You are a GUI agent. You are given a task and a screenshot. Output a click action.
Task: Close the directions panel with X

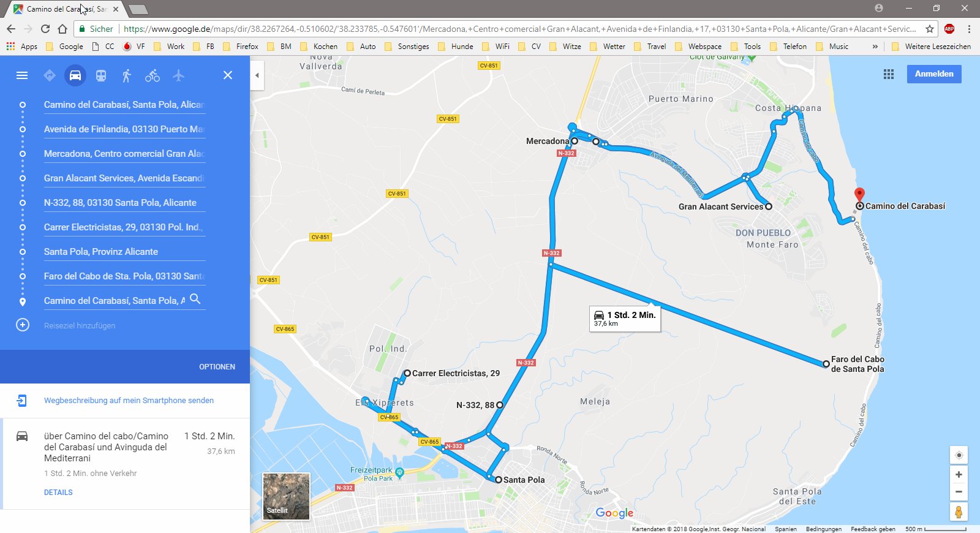[x=228, y=75]
